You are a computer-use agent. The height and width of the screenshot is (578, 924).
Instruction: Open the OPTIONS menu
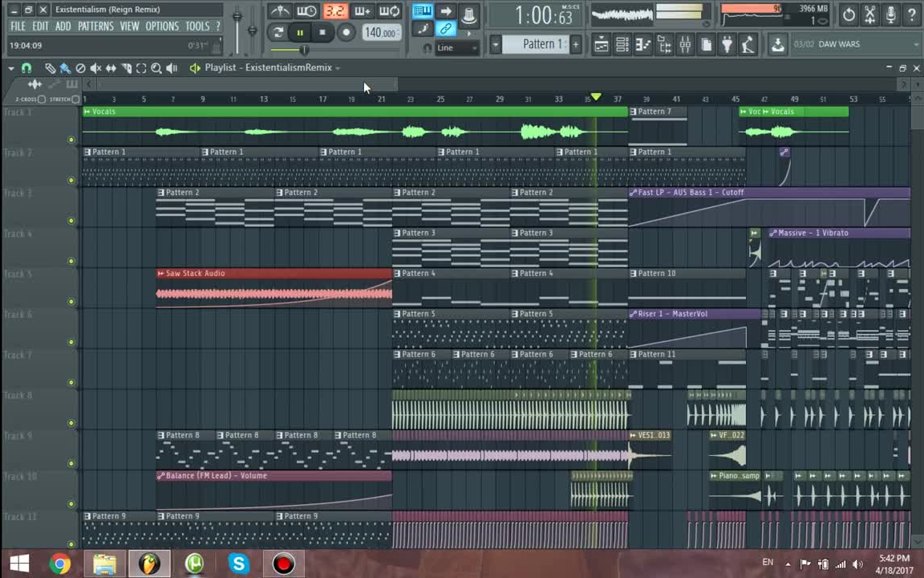point(161,26)
